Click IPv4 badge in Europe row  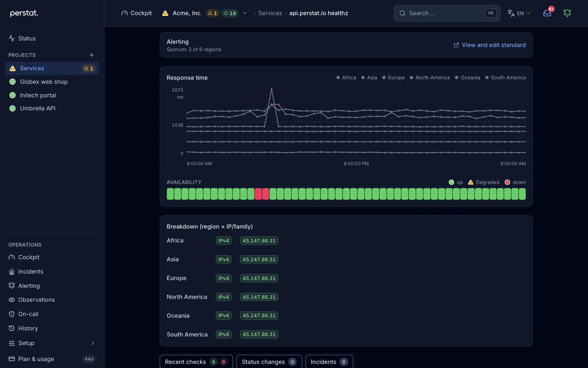click(223, 278)
